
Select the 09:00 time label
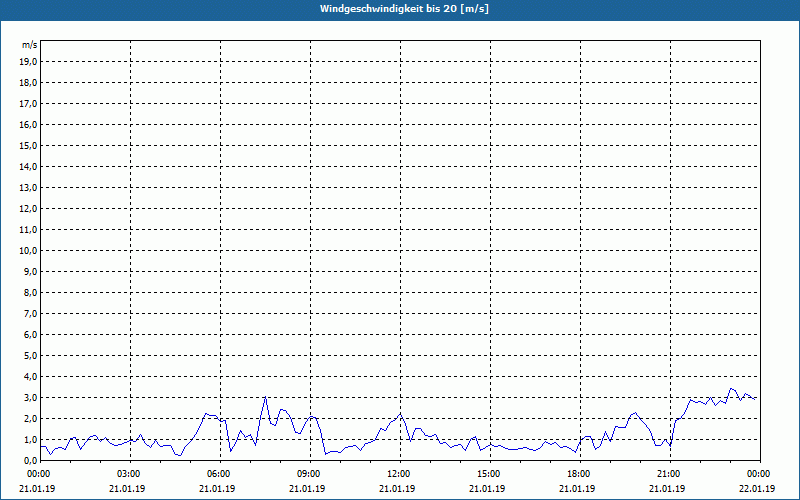(x=310, y=474)
